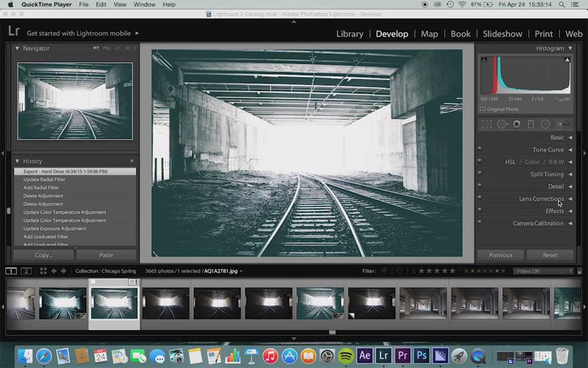Image resolution: width=588 pixels, height=368 pixels.
Task: Click the Copy... settings button
Action: [43, 255]
